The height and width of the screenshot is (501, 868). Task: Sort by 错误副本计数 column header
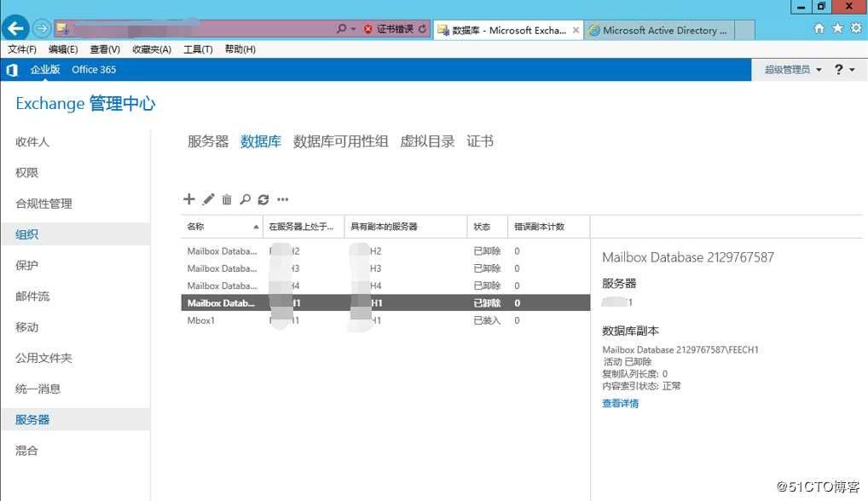(x=548, y=227)
